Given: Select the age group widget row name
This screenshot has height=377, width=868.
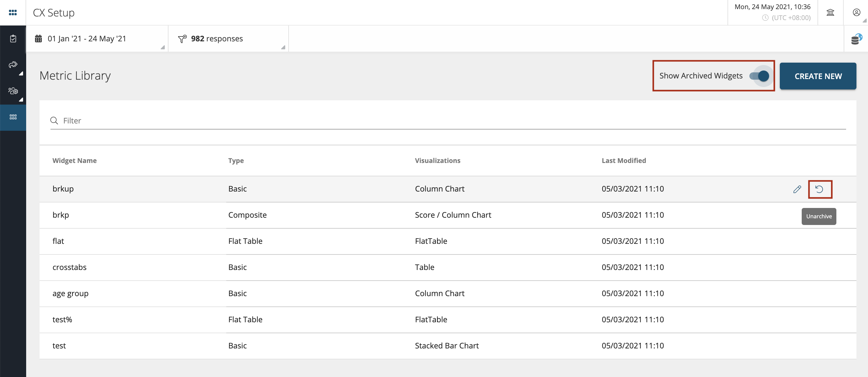Looking at the screenshot, I should point(71,293).
